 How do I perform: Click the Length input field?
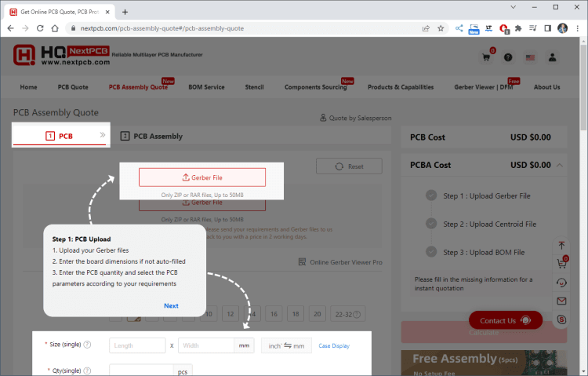[137, 345]
